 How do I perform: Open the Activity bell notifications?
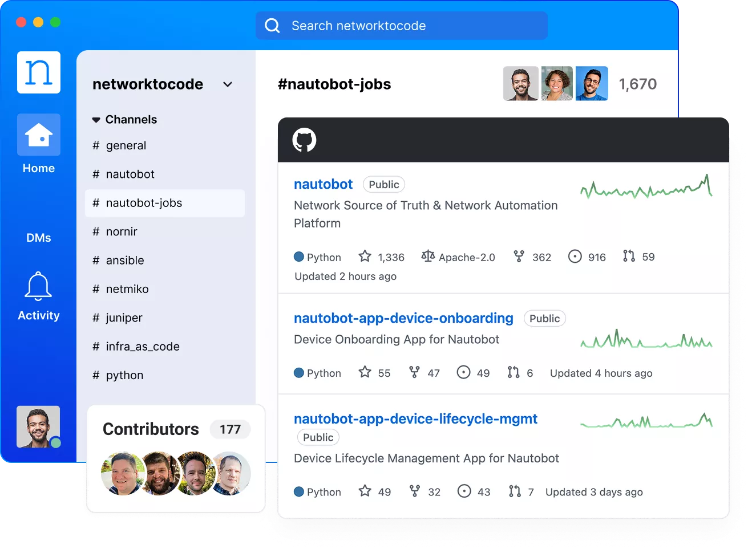(38, 286)
